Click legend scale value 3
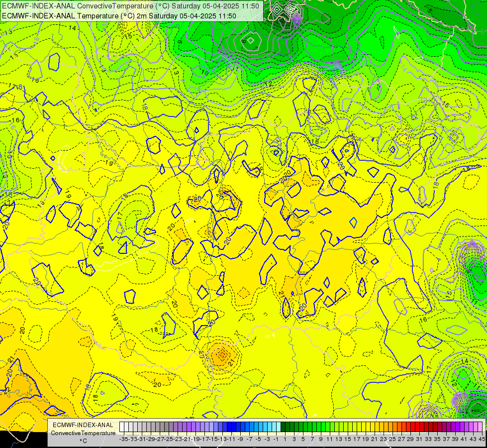The width and height of the screenshot is (487, 448). pos(294,439)
